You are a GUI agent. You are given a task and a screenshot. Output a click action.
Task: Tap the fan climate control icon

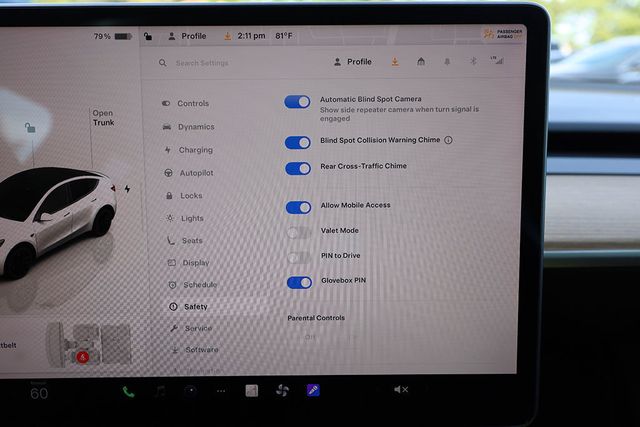pyautogui.click(x=281, y=390)
